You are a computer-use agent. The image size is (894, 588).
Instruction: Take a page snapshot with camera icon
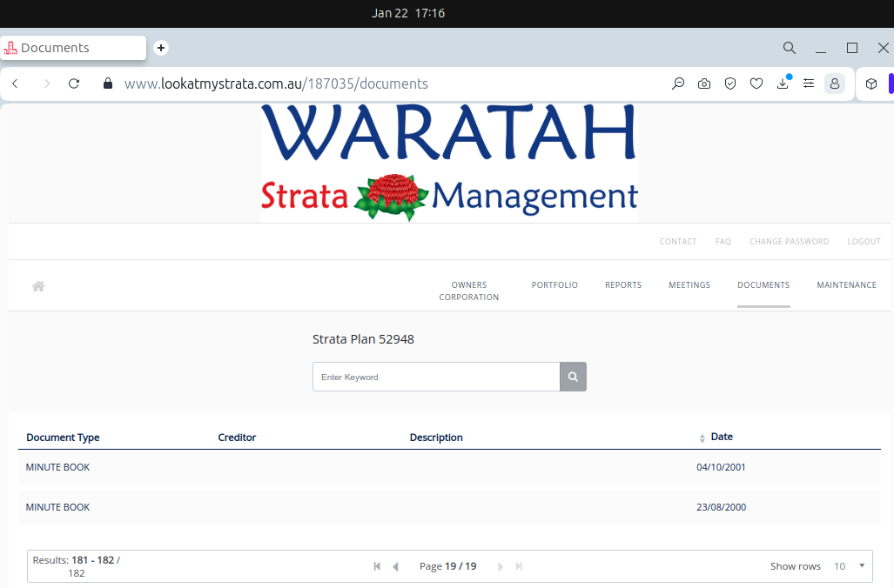click(x=704, y=84)
